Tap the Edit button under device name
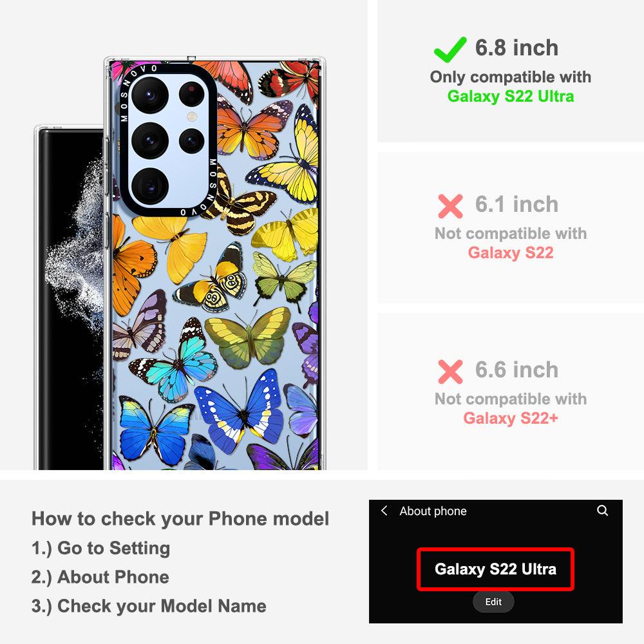Image resolution: width=644 pixels, height=644 pixels. tap(493, 601)
